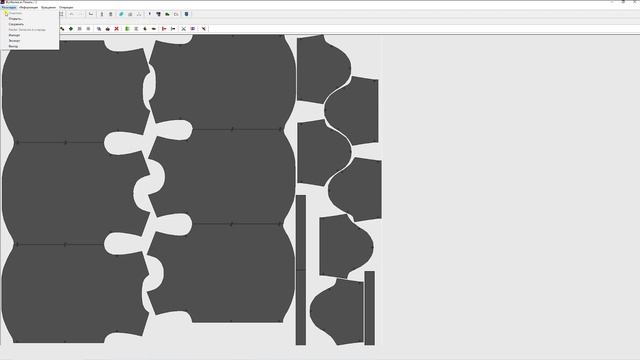Click the blue magnifier zoom icon in second toolbar
The height and width of the screenshot is (360, 640).
click(99, 29)
